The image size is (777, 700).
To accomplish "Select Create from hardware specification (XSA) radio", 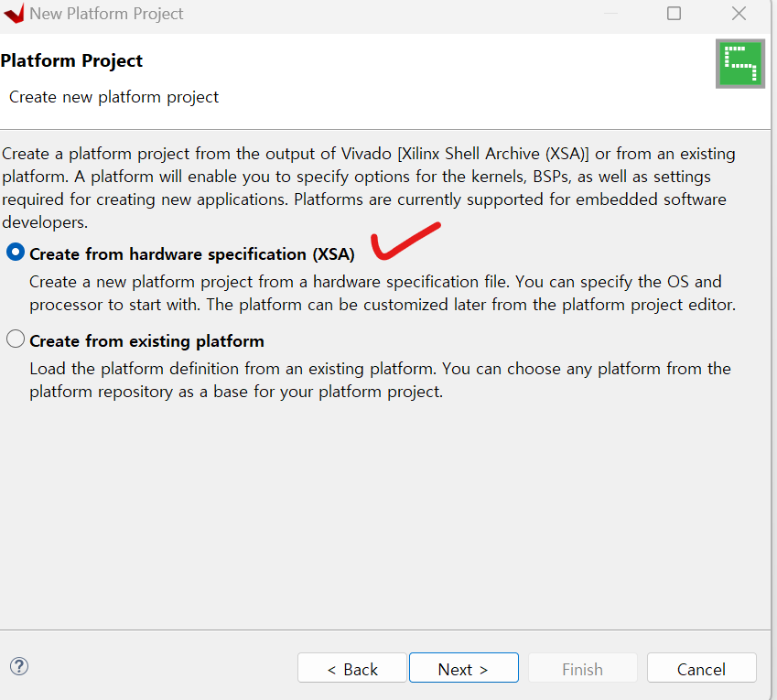I will click(x=16, y=253).
